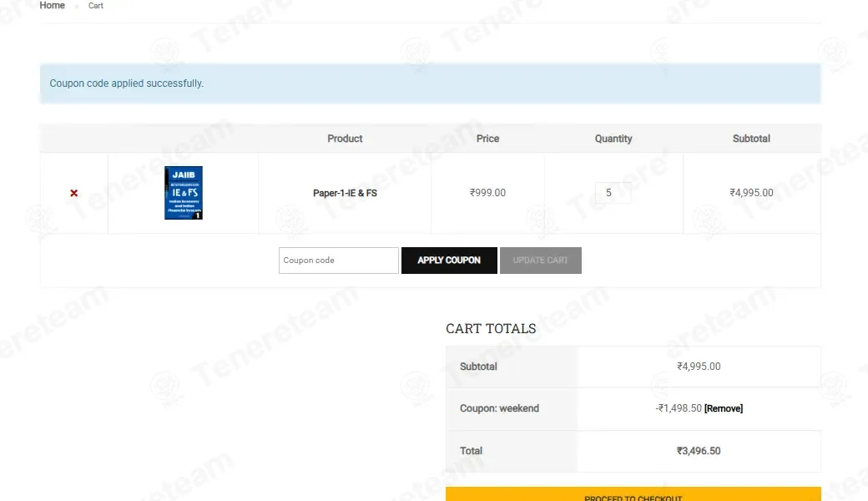
Task: Click the 'Coupon code applied successfully.' message
Action: click(127, 83)
